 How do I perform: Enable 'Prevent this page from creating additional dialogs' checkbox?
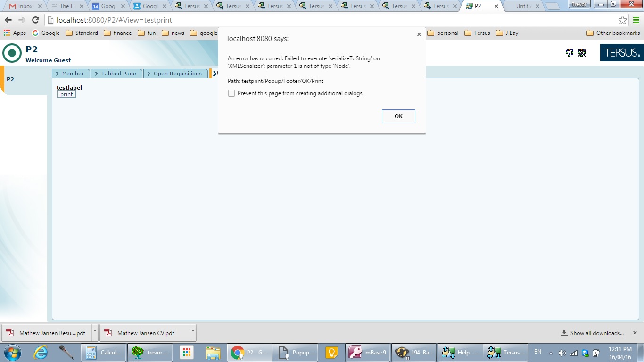(231, 93)
